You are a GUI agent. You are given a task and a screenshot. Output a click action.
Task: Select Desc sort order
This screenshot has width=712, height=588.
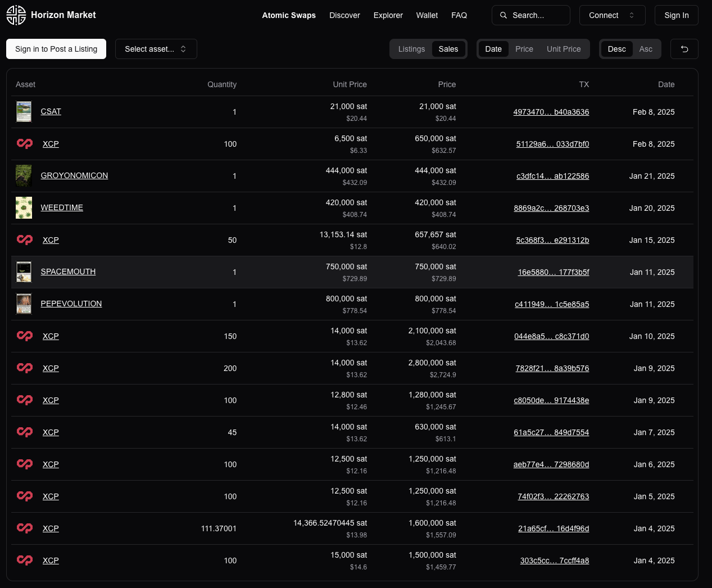tap(616, 49)
